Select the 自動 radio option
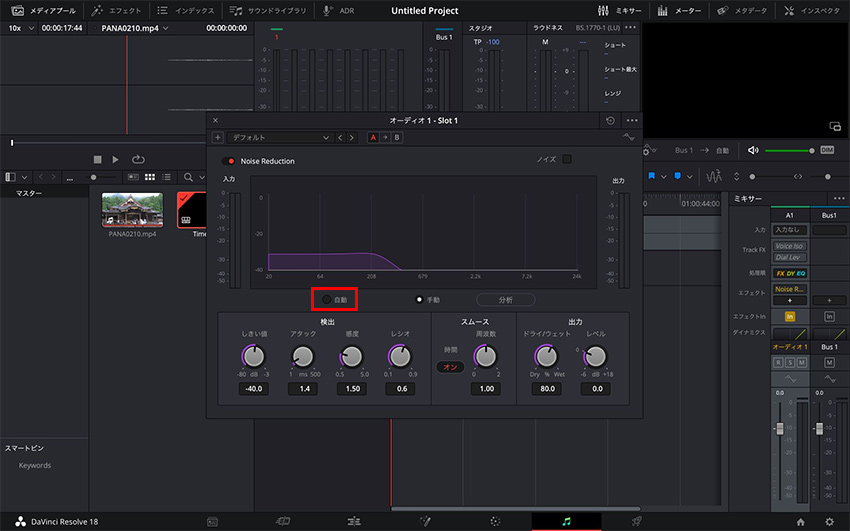This screenshot has width=850, height=531. (327, 299)
